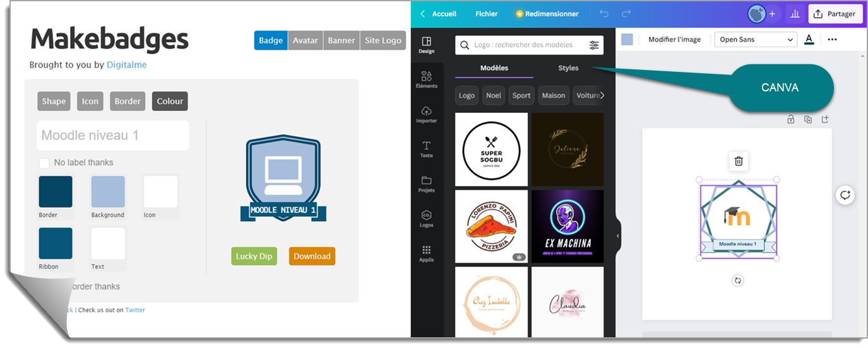This screenshot has width=868, height=348.
Task: Pick the Icon white colour swatch
Action: pyautogui.click(x=160, y=192)
